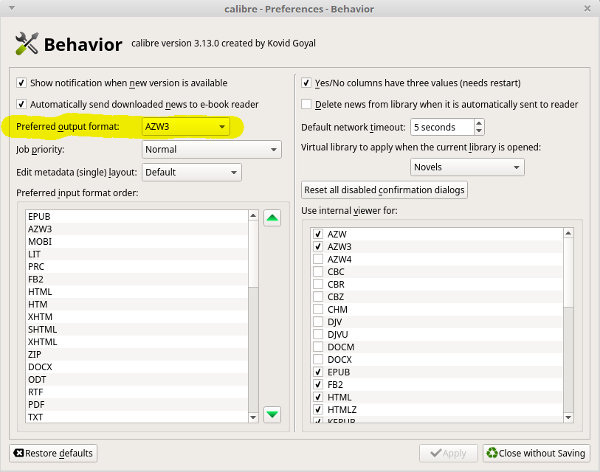The height and width of the screenshot is (472, 600).
Task: Check DOCX viewer checkbox
Action: (x=318, y=359)
